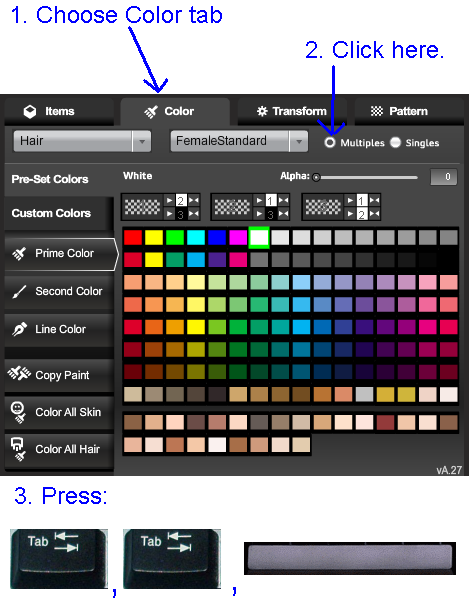
Task: Click the cube icon on Items tab
Action: tap(30, 112)
